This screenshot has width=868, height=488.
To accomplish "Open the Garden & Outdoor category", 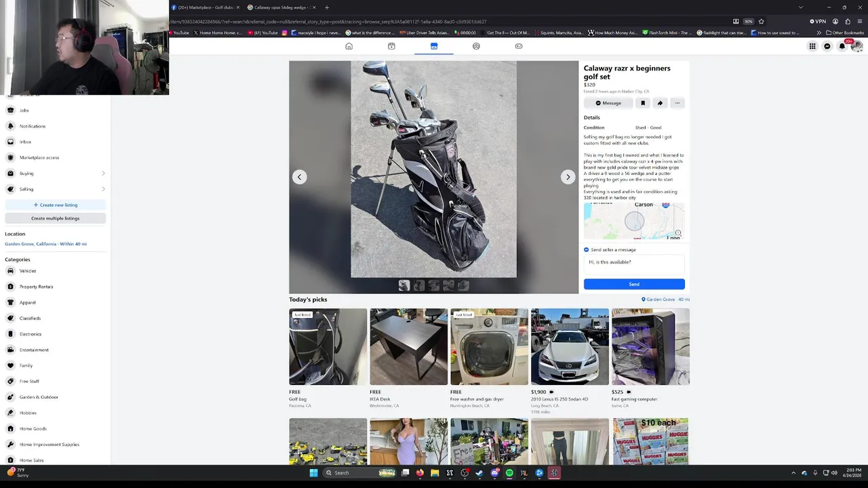I will 56,397.
